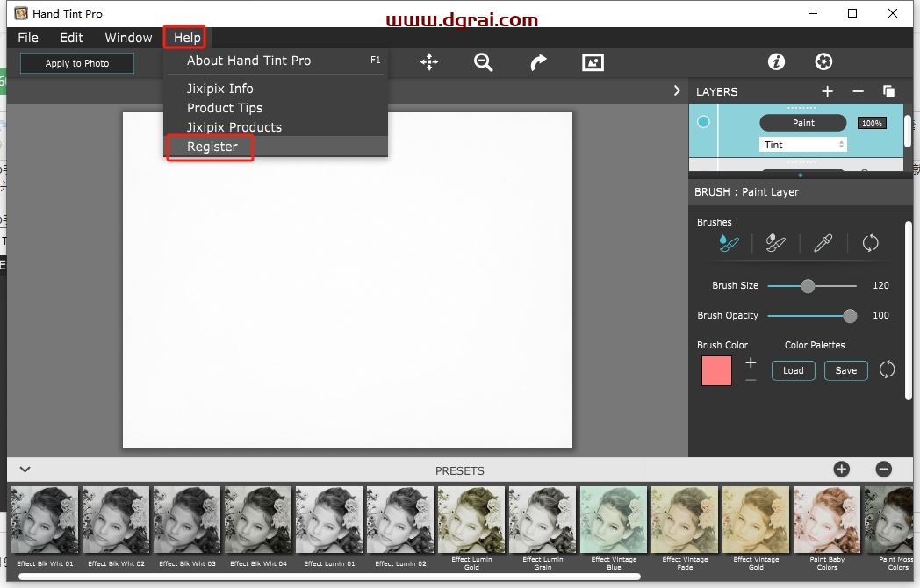This screenshot has width=920, height=588.
Task: Click Register in the Help menu
Action: click(276, 147)
